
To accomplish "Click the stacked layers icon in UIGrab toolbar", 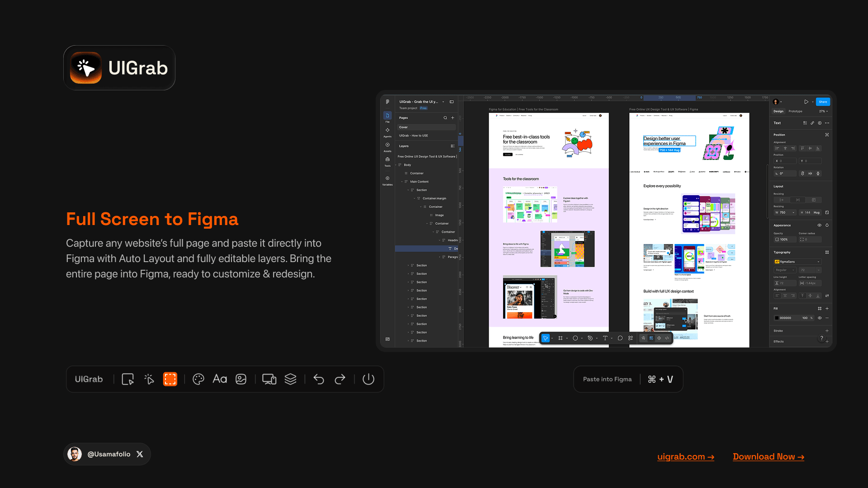I will (x=290, y=379).
